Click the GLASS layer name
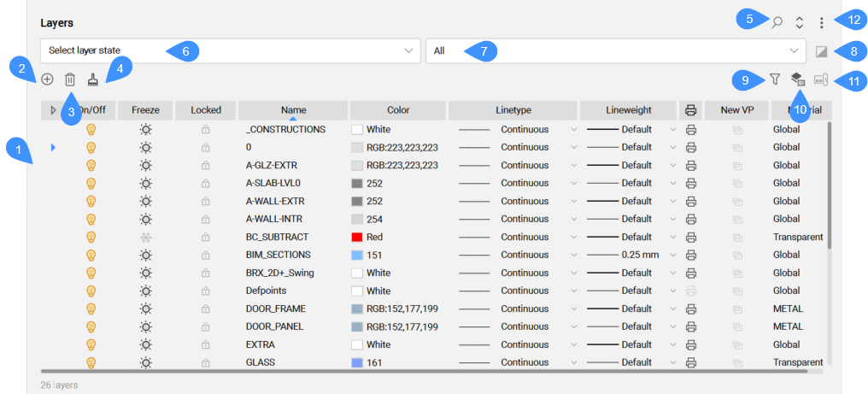868x394 pixels. (x=260, y=362)
